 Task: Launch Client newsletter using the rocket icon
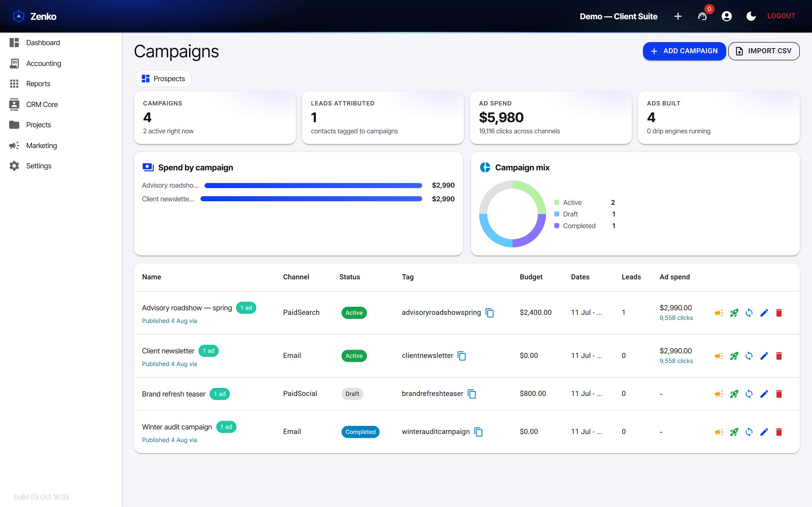pos(734,356)
